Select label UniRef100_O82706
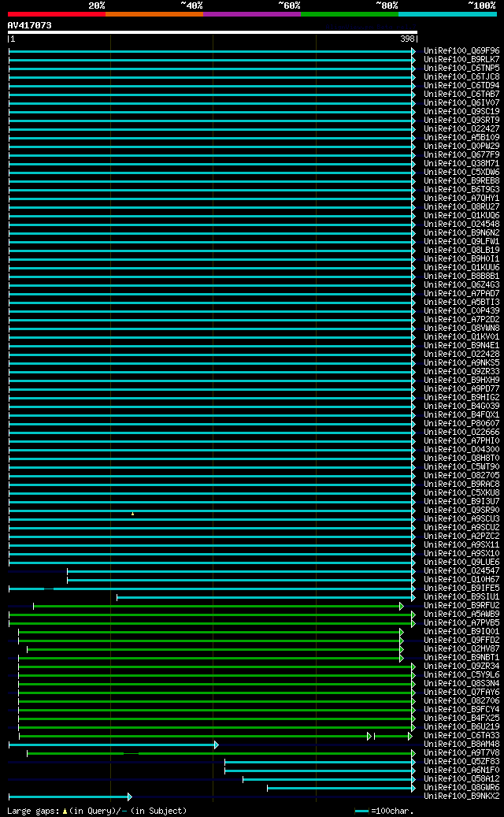 (461, 701)
